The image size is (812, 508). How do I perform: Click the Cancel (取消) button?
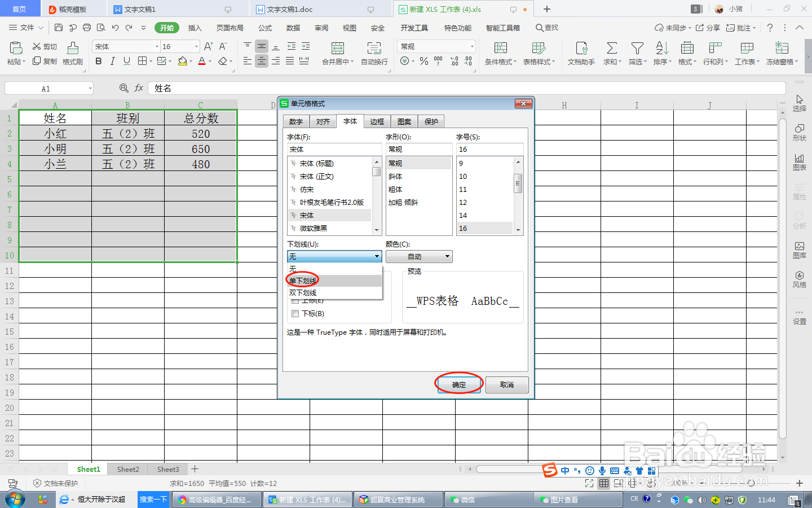507,384
